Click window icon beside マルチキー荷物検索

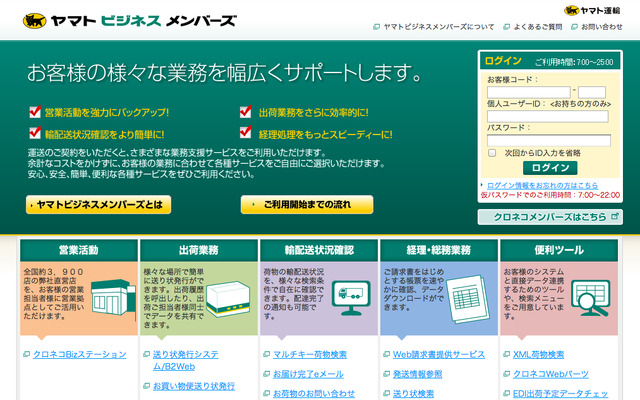[267, 354]
